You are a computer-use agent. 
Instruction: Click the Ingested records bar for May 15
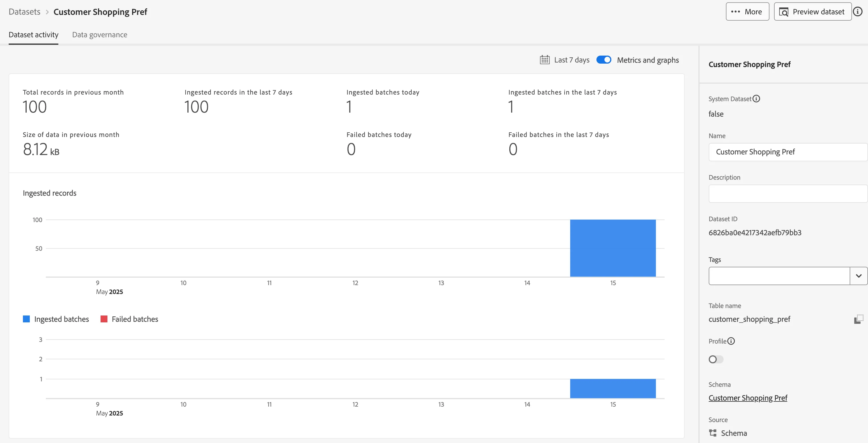point(612,248)
